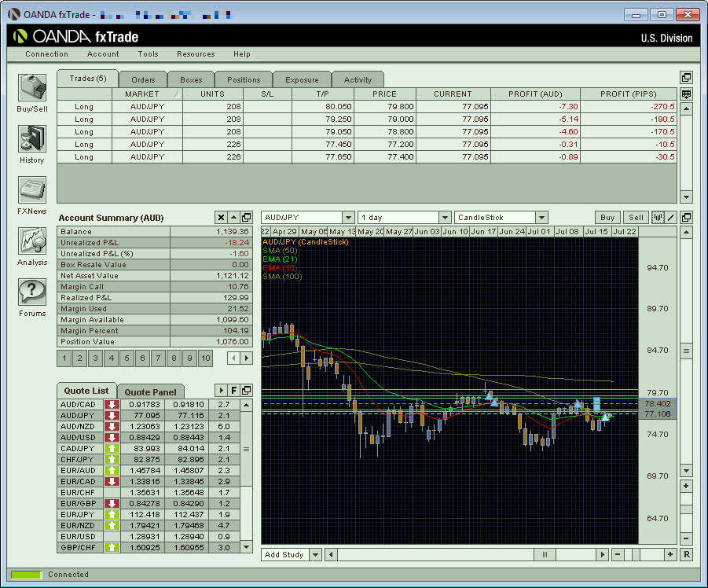
Task: Click the 'F' button in Quote List
Action: click(x=233, y=391)
